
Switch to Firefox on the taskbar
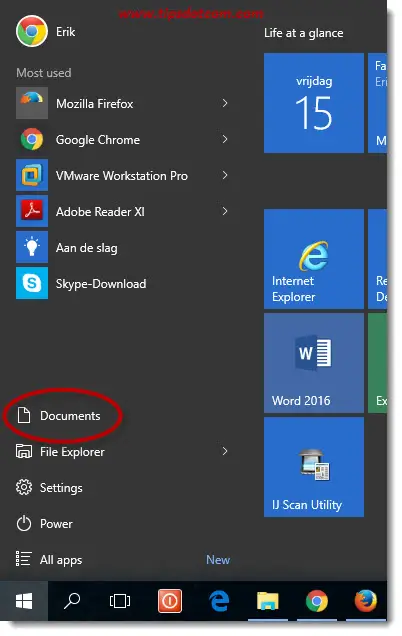[x=365, y=601]
